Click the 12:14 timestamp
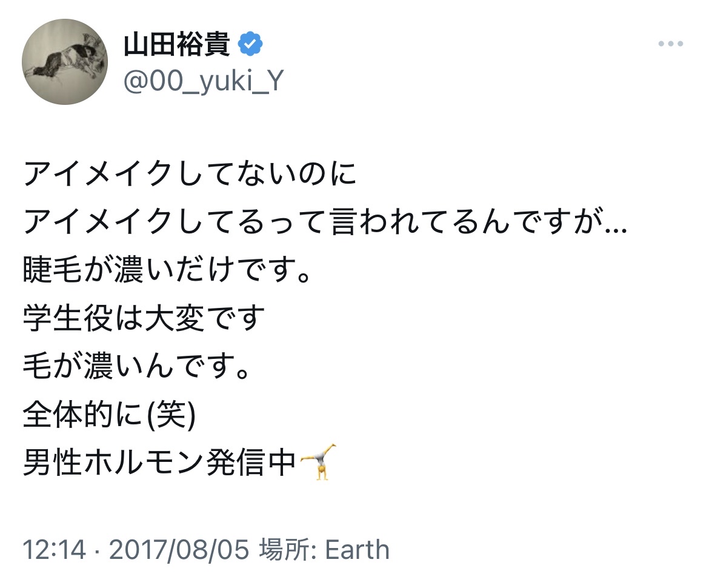 click(x=54, y=550)
